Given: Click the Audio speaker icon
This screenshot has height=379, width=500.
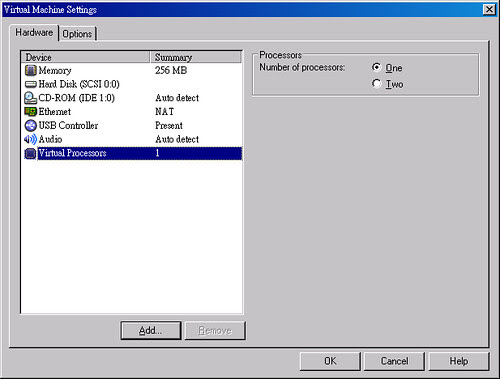Looking at the screenshot, I should (30, 139).
